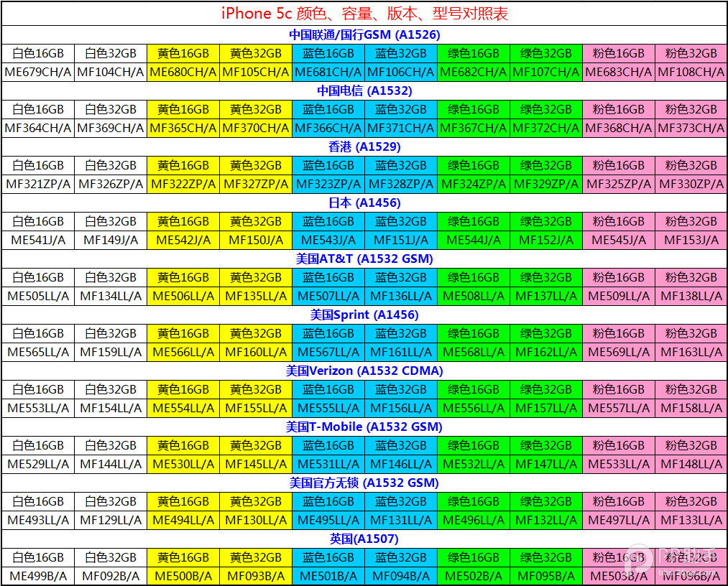This screenshot has height=586, width=728.
Task: Select cell MF149J/A
Action: pyautogui.click(x=111, y=241)
